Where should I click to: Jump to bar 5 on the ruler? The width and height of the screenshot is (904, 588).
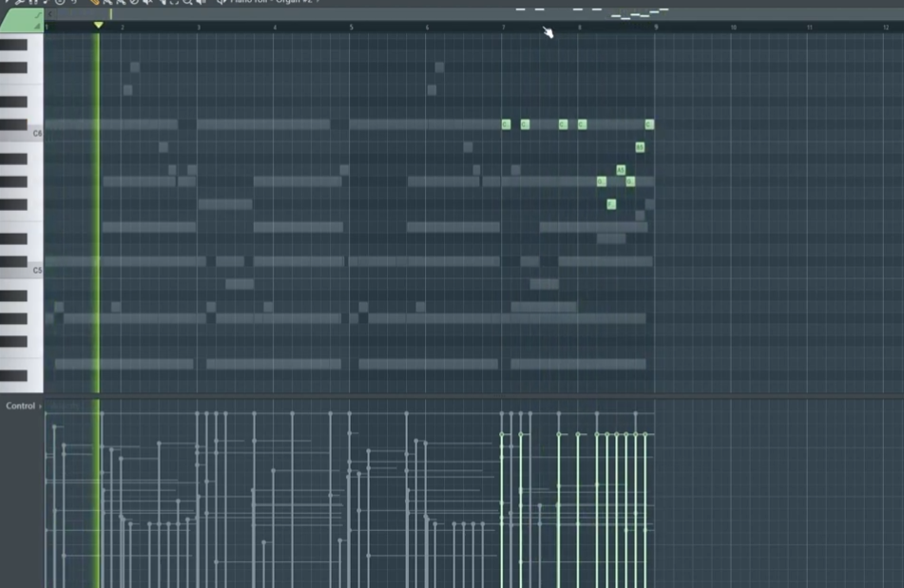pos(351,27)
